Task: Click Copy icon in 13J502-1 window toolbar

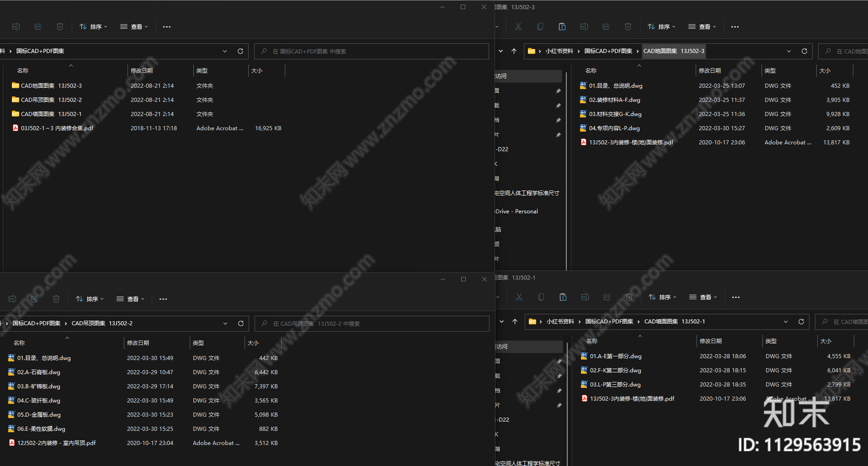Action: click(541, 297)
